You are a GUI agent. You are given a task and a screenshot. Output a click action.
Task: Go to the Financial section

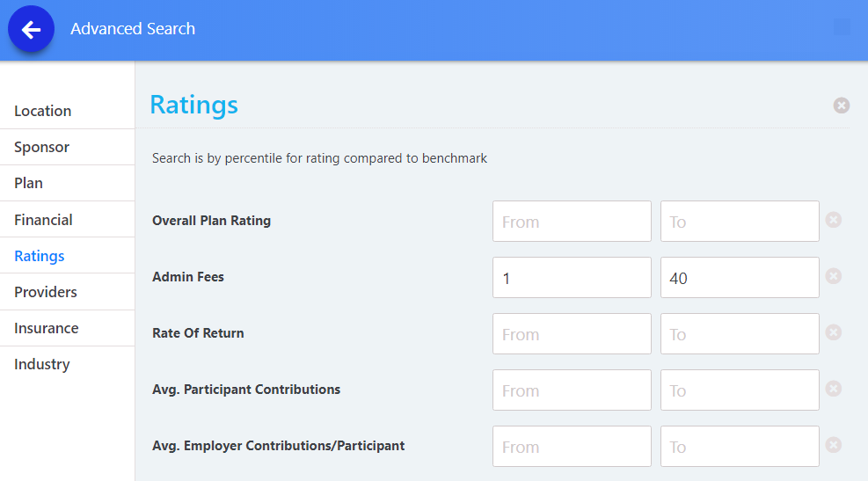pos(43,220)
